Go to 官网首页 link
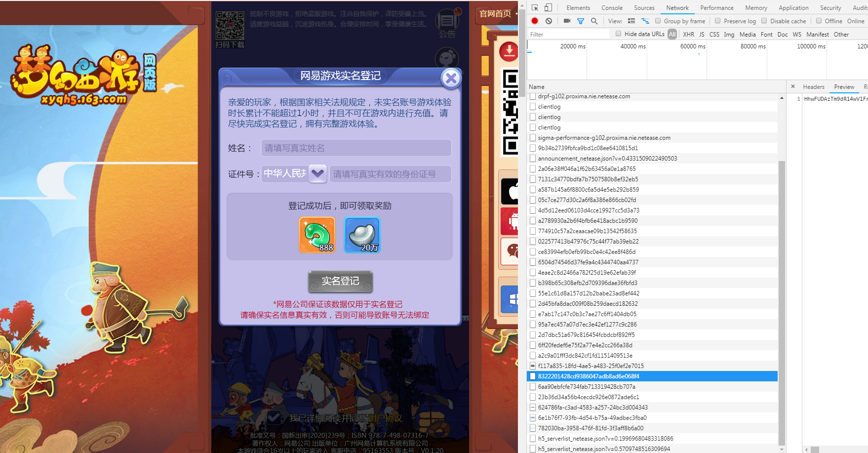The height and width of the screenshot is (453, 868). [x=495, y=13]
